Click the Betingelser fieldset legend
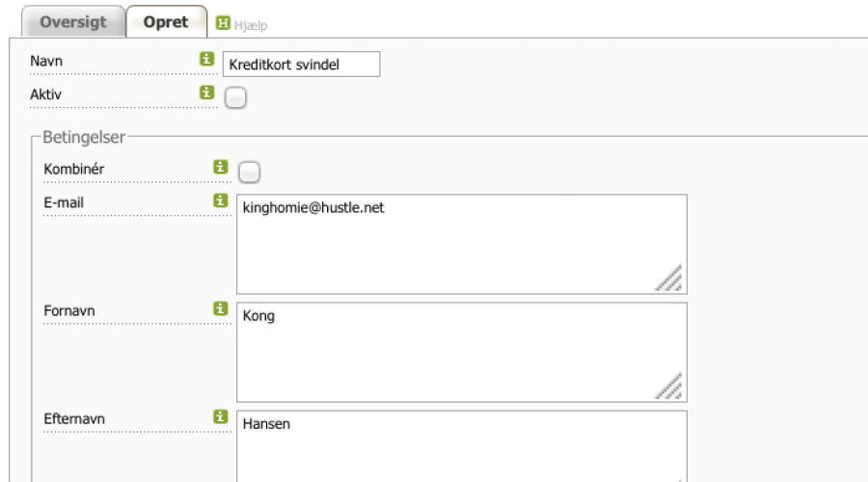868x482 pixels. [x=84, y=137]
